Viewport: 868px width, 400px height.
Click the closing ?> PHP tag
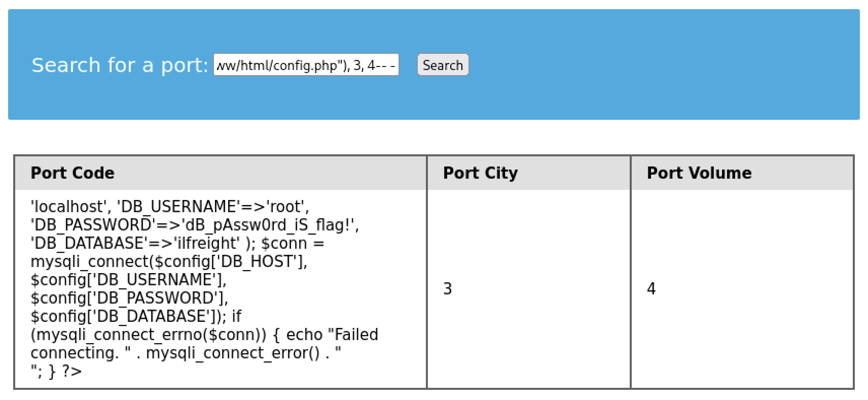coord(71,371)
